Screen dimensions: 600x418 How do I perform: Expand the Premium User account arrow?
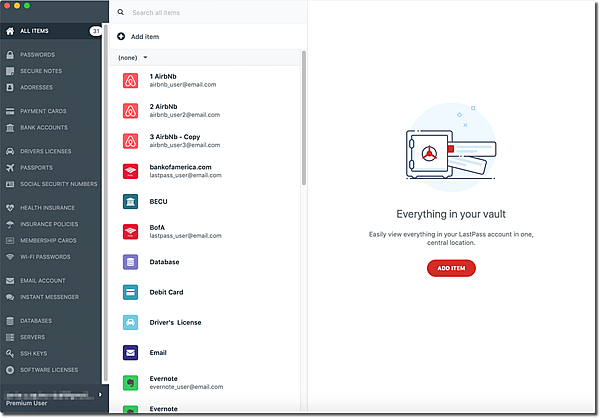(x=100, y=395)
